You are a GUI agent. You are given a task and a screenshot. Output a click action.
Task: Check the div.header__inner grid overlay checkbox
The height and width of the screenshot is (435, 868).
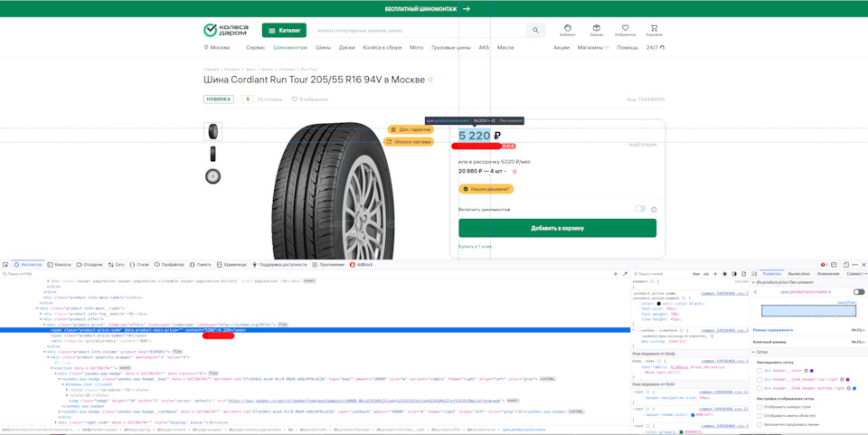click(759, 371)
